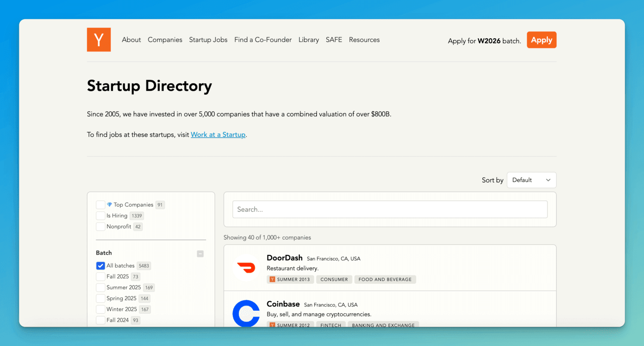Open the Companies menu item
644x346 pixels.
(165, 40)
